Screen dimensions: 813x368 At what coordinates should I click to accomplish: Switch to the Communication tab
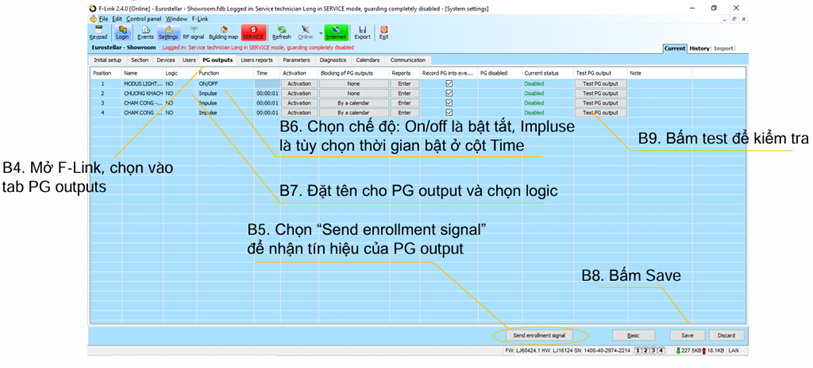(x=408, y=60)
